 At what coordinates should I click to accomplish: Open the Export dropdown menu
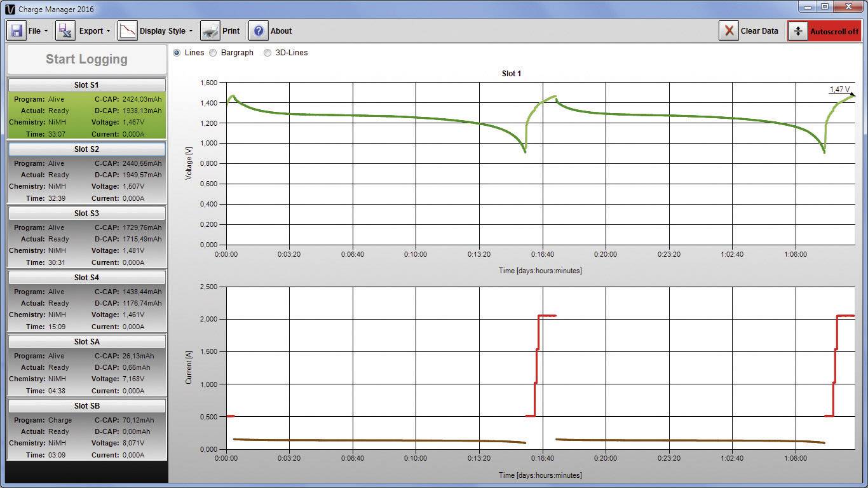(96, 30)
